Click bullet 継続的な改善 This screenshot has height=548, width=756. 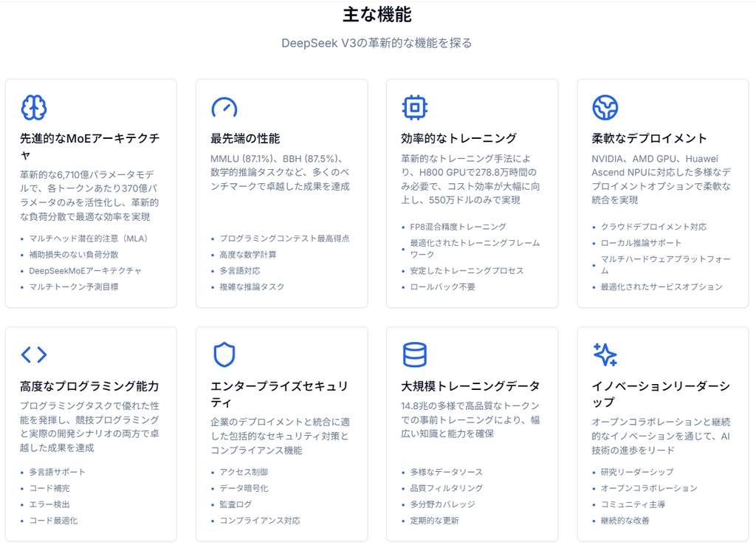coord(625,521)
